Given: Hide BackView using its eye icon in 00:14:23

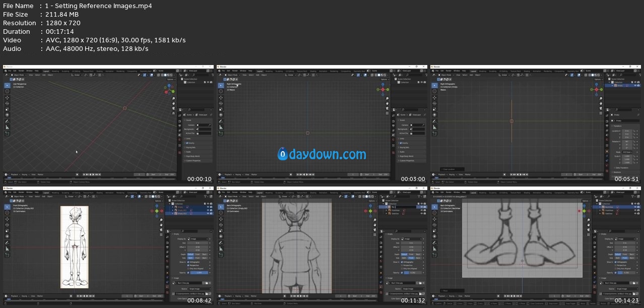Looking at the screenshot, I should click(635, 207).
